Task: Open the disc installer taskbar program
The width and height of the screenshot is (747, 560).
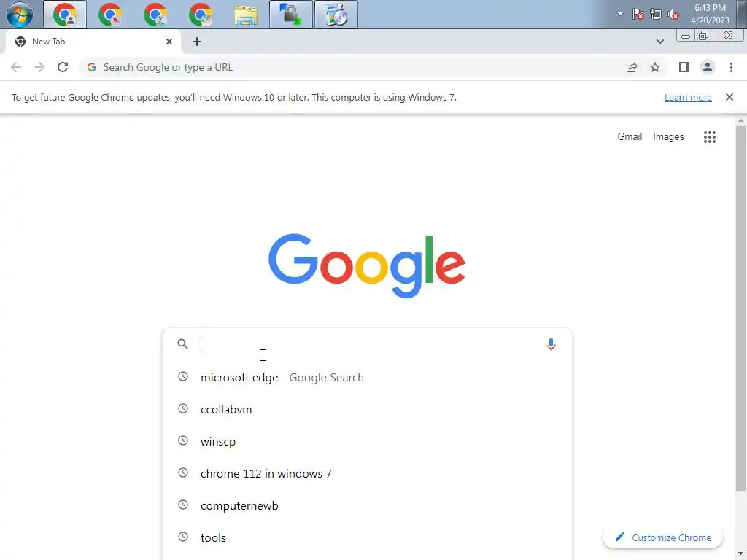Action: (x=336, y=15)
